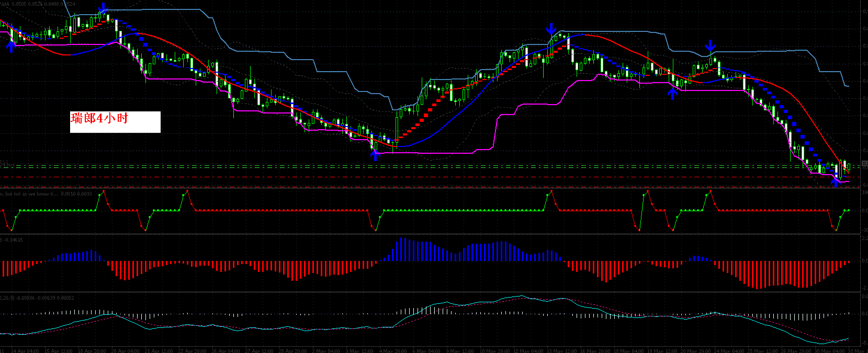Click the 18 May 04:00 time axis label
Viewport: 868px width, 353px height.
click(x=629, y=351)
